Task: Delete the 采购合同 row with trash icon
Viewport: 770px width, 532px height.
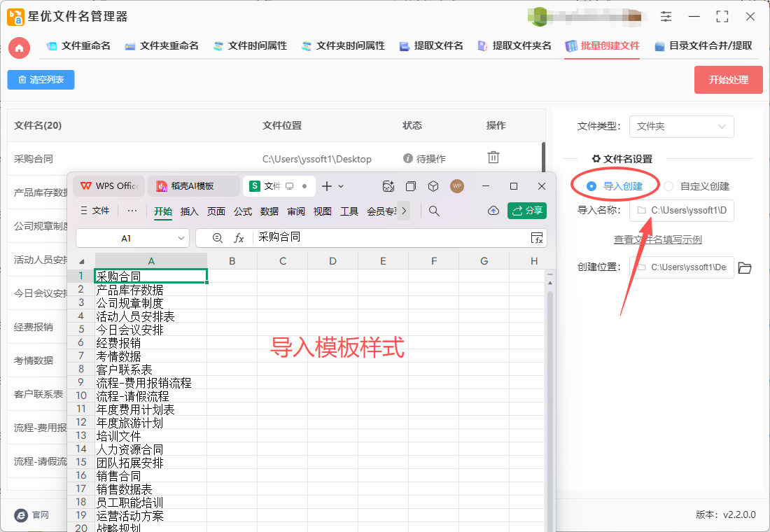Action: pos(493,157)
